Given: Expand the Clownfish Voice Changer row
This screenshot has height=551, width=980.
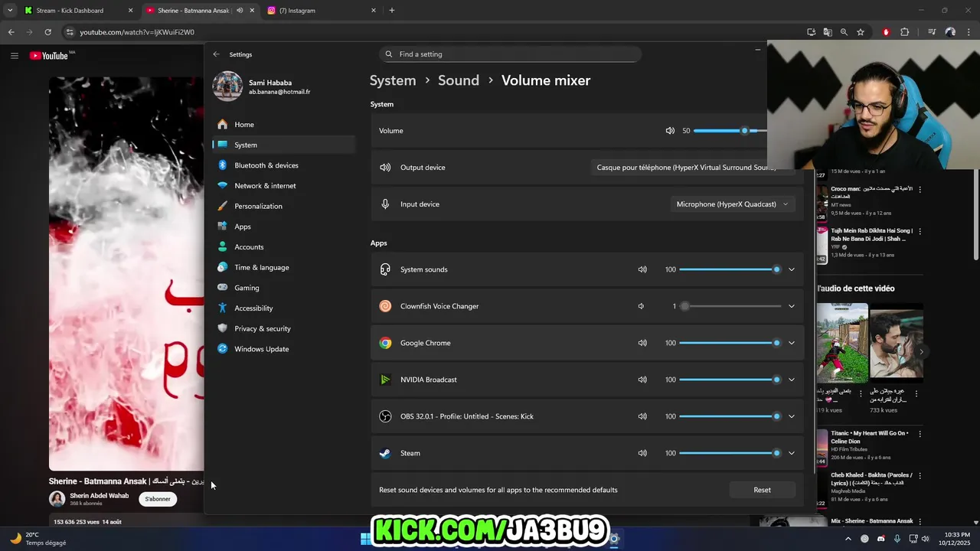Looking at the screenshot, I should (792, 306).
